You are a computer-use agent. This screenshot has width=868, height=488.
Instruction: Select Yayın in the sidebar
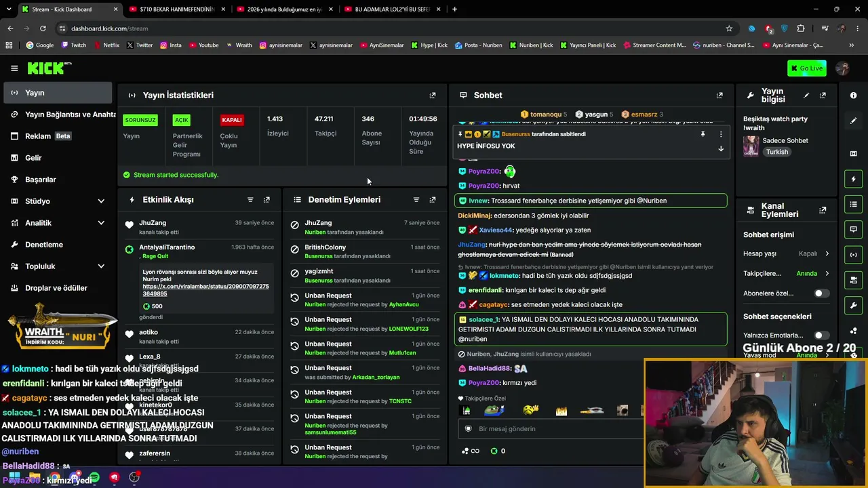57,93
